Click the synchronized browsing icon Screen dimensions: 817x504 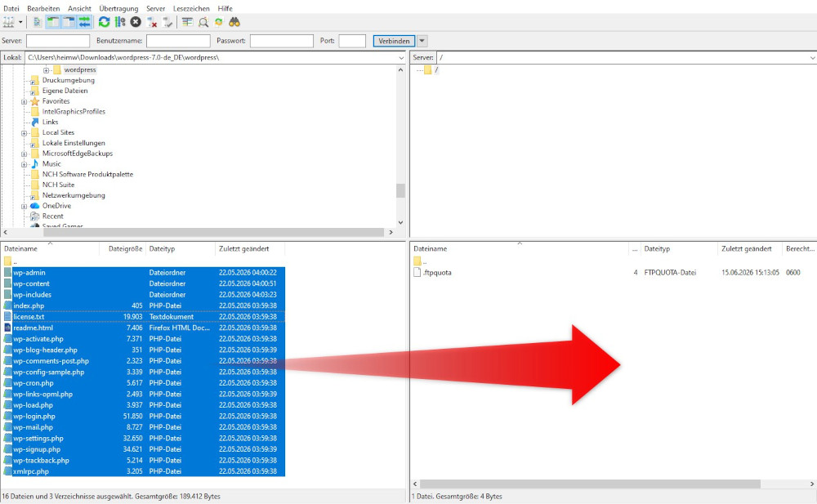[x=219, y=22]
